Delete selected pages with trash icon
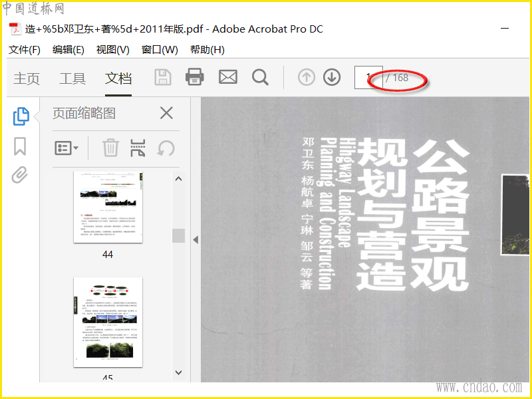This screenshot has height=399, width=532. pos(110,148)
